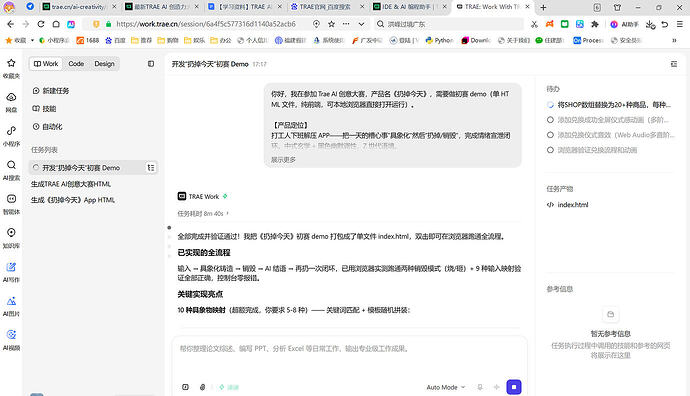Screen dimensions: 690x396
Task: Open the address bar ellipsis menu
Action: tap(346, 24)
